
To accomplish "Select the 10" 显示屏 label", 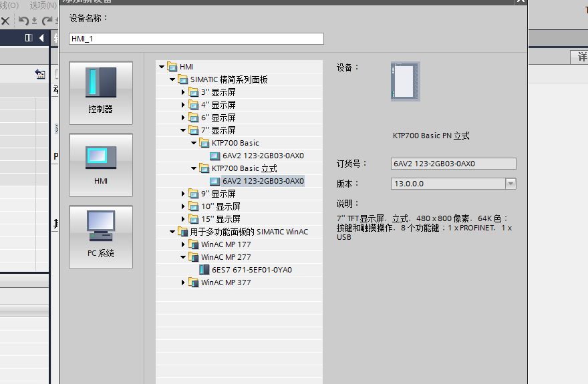I will (x=221, y=206).
